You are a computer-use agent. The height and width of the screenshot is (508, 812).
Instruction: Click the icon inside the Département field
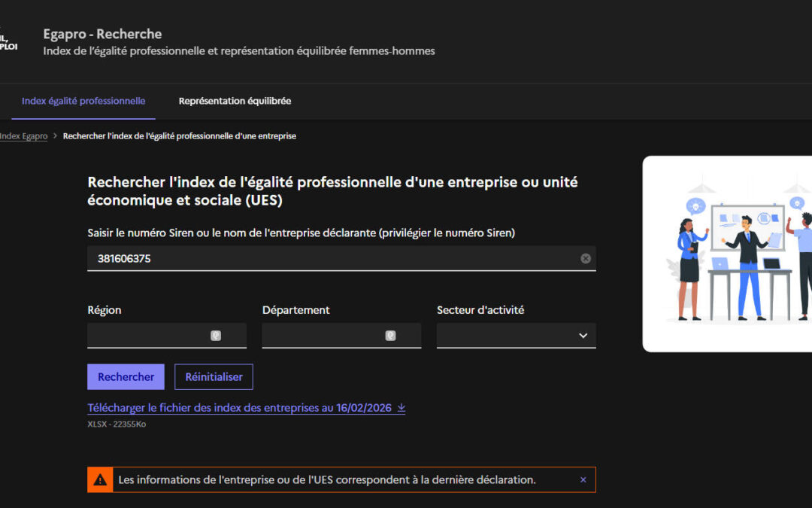coord(390,336)
